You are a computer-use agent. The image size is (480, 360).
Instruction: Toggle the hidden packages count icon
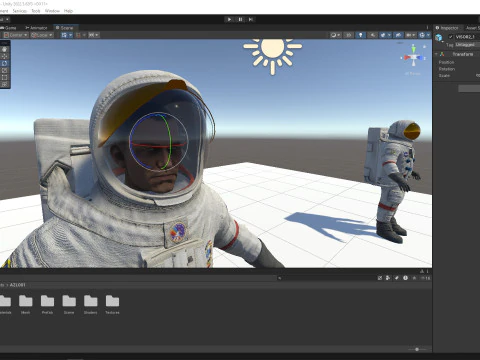click(x=424, y=278)
